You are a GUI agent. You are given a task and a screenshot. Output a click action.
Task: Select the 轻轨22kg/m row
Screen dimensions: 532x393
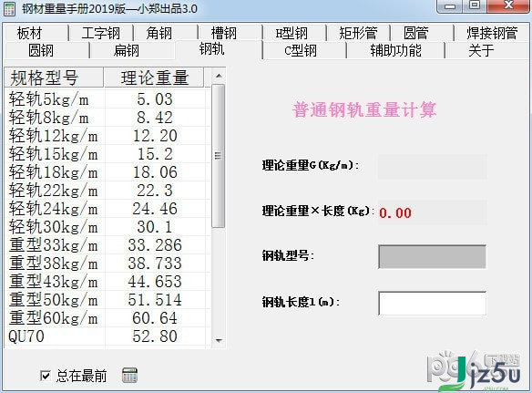[107, 191]
